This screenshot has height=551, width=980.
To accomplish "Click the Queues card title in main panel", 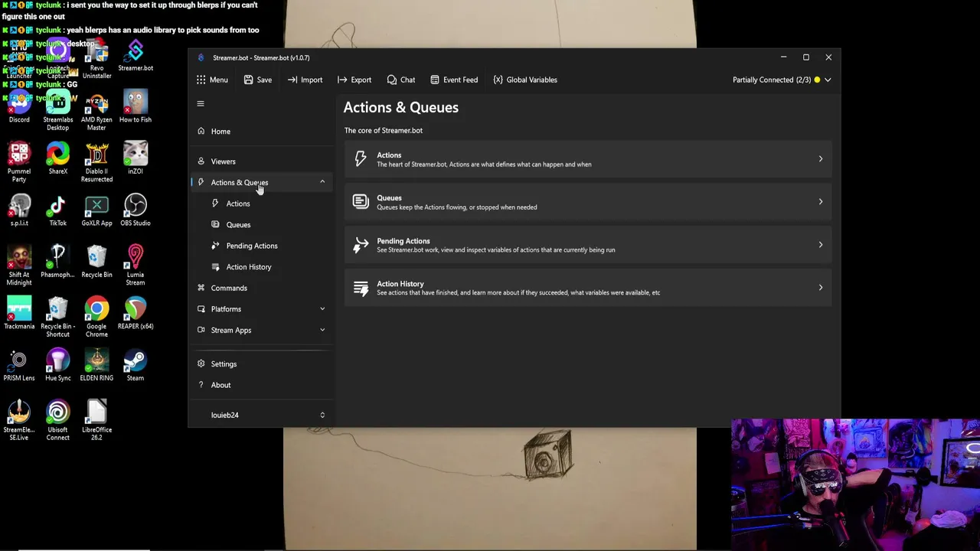I will click(389, 198).
